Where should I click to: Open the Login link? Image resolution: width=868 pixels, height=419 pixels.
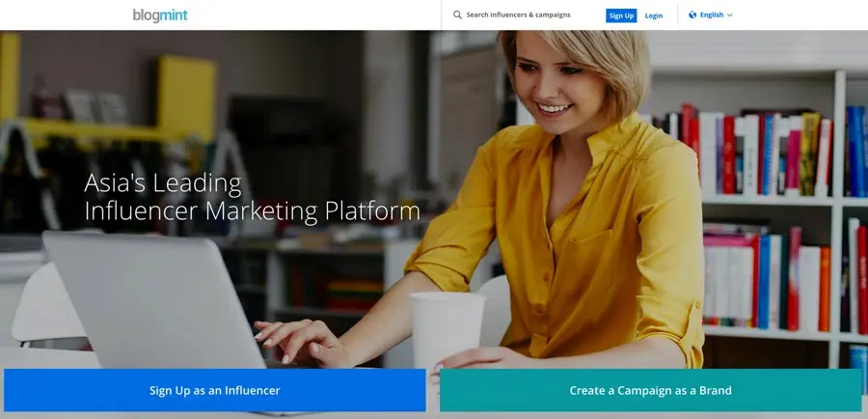(653, 15)
